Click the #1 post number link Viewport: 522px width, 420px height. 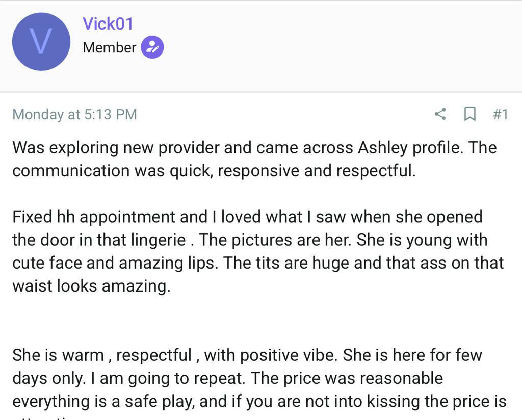click(500, 114)
